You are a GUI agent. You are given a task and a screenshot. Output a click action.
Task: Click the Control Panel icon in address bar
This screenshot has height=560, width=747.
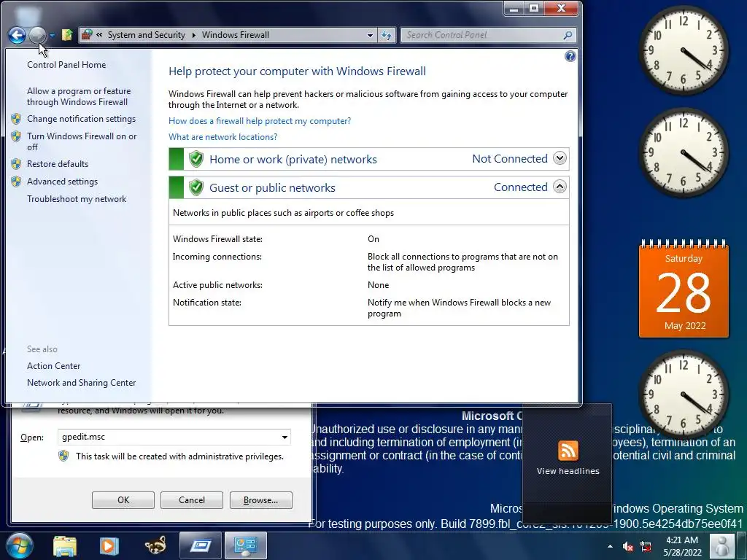coord(87,35)
